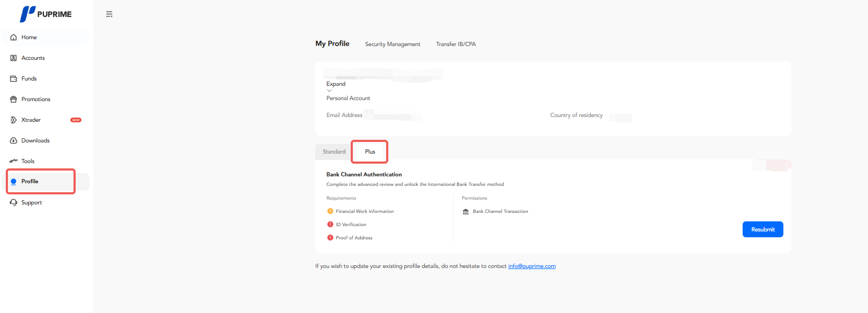The image size is (868, 313).
Task: Select the Tools icon in sidebar
Action: (x=14, y=161)
